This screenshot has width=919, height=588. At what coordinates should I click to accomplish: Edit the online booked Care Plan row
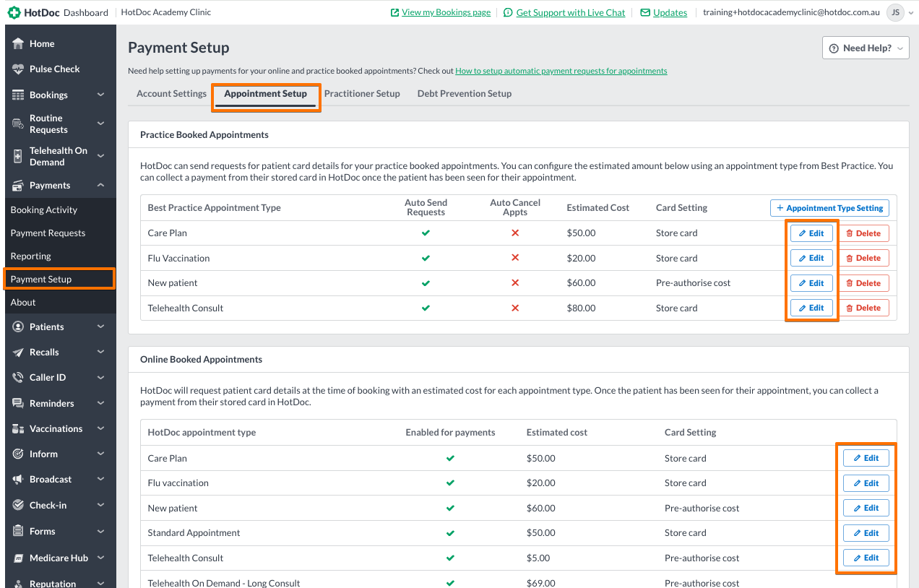(866, 458)
